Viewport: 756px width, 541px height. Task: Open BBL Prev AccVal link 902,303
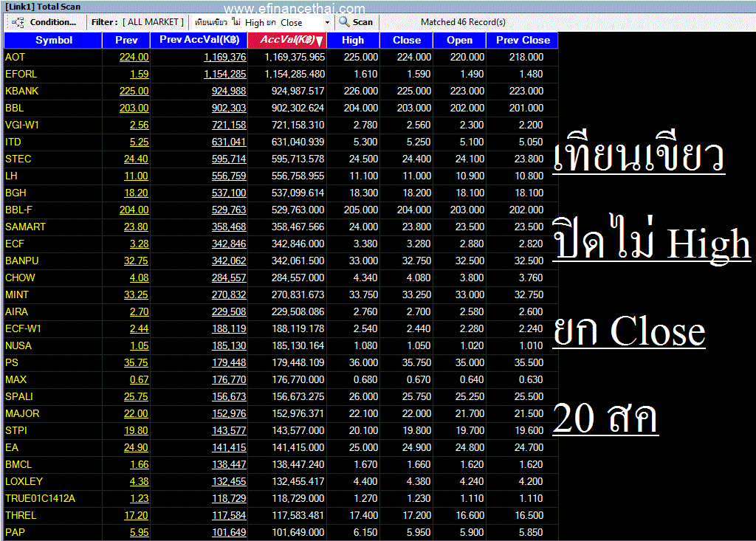point(229,108)
